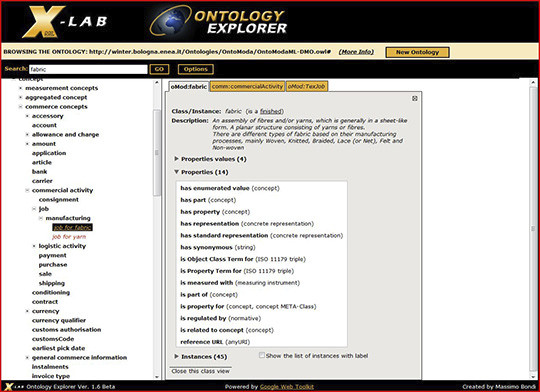Click the search input field containing fabric

[x=88, y=69]
